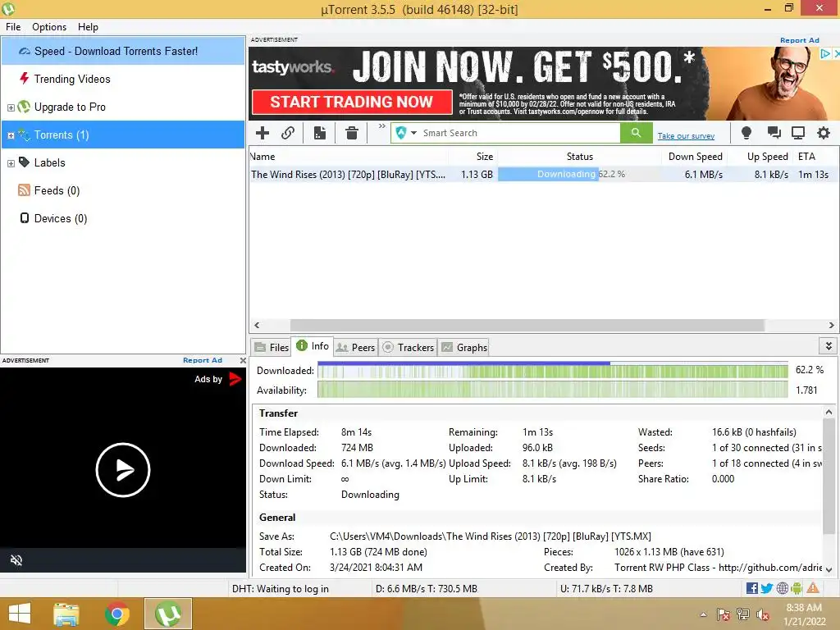Click the Facebook icon in status bar
The height and width of the screenshot is (630, 840).
[x=751, y=588]
